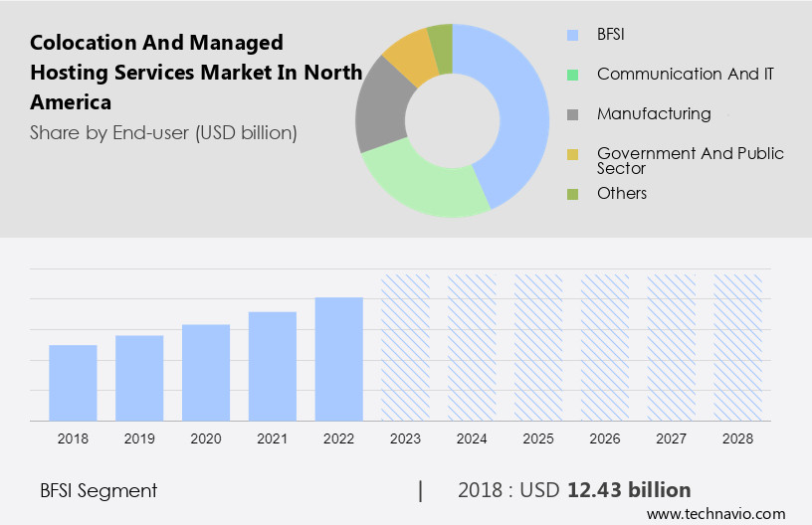This screenshot has height=525, width=812.
Task: Select the gray donut chart segment
Action: click(379, 111)
